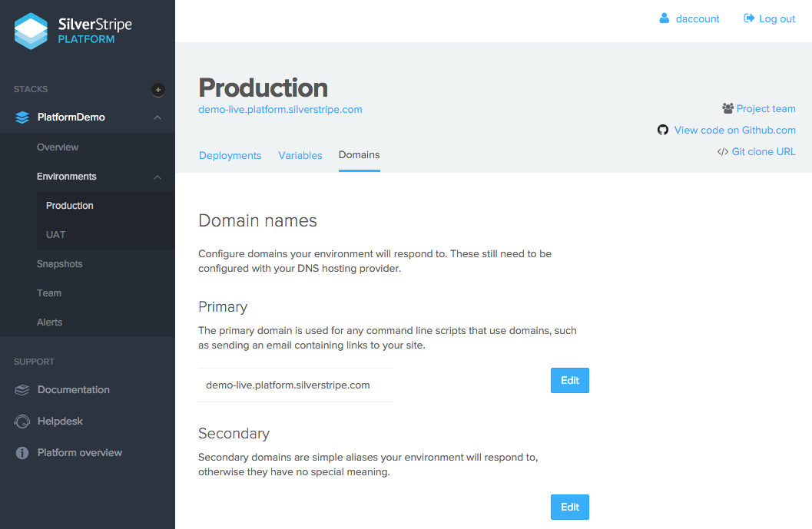Open the demo-live.platform.silverstripe.com link
Image resolution: width=812 pixels, height=529 pixels.
point(280,109)
